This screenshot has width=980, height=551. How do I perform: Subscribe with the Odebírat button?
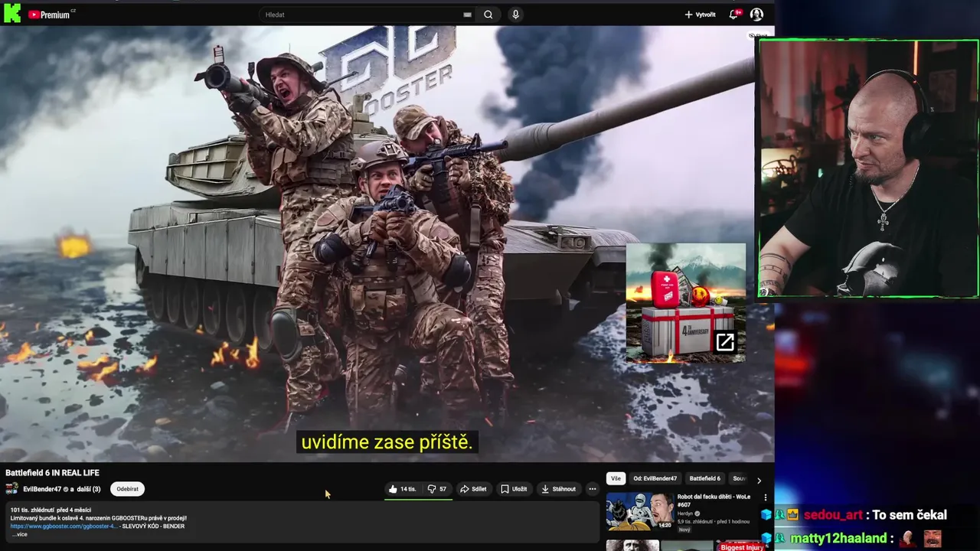[x=128, y=489]
